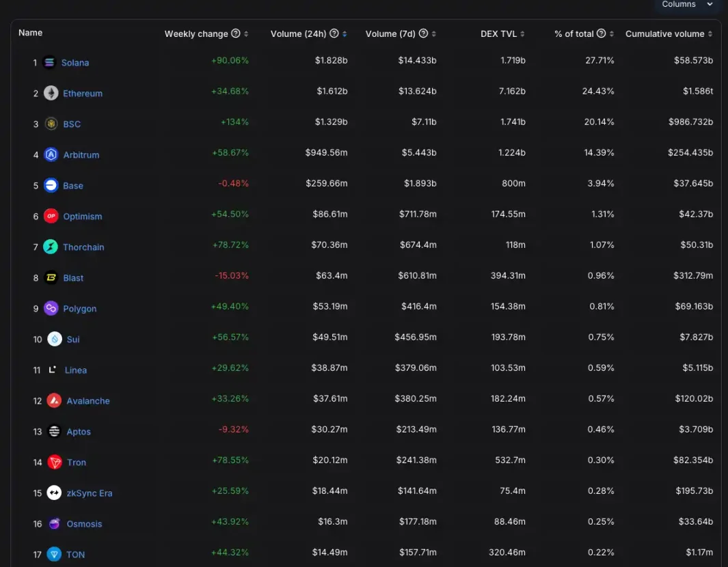Sort using Volume (7d) sort arrows
The width and height of the screenshot is (728, 567).
click(433, 34)
